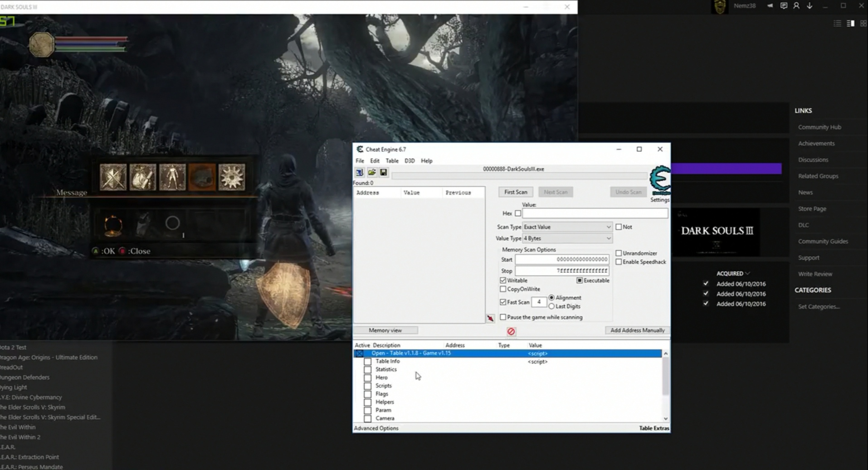The image size is (868, 470).
Task: Open the Help menu
Action: (426, 160)
